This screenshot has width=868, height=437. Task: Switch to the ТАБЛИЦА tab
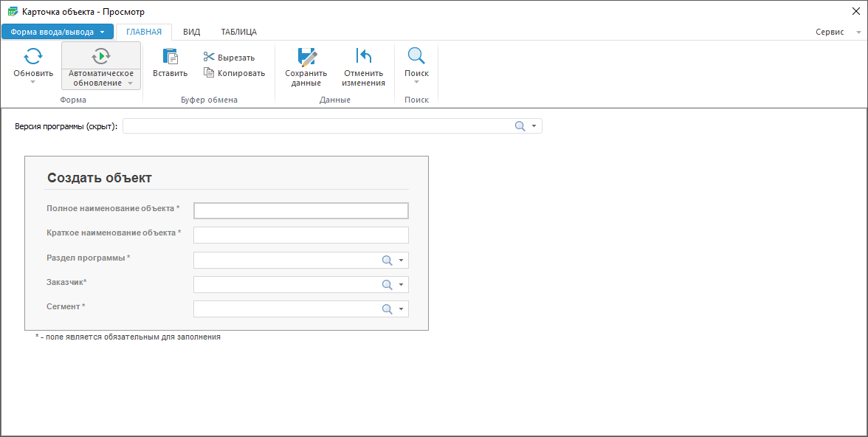(238, 32)
